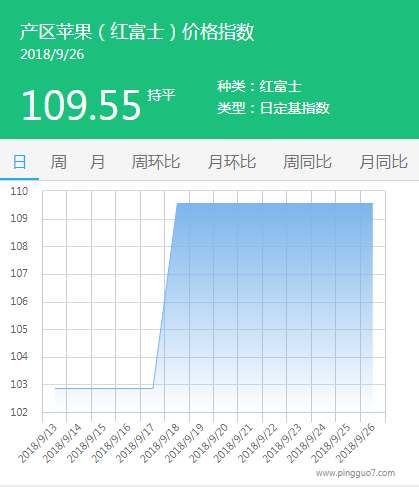Switch to the 周 weekly tab
The image size is (419, 487).
(x=58, y=162)
